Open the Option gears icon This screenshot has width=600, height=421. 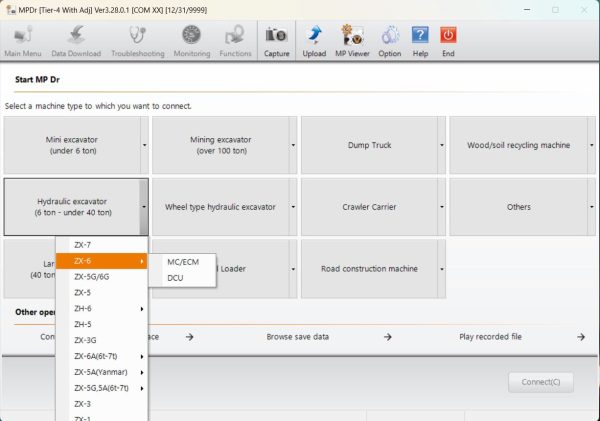pyautogui.click(x=390, y=41)
